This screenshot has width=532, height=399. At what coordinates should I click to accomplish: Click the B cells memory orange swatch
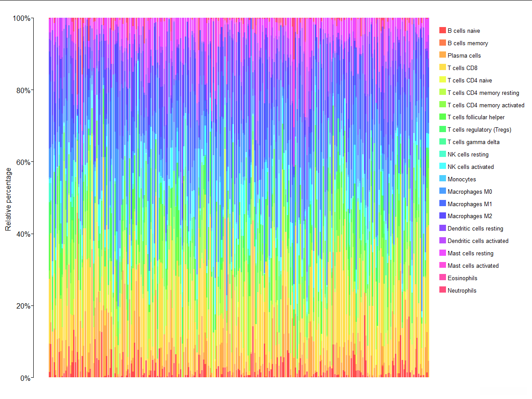coord(442,43)
